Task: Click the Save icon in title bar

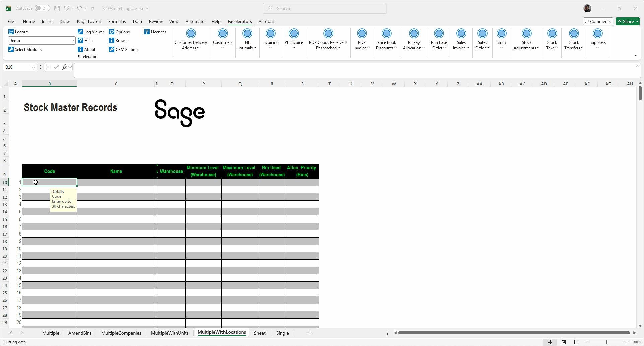Action: click(57, 8)
